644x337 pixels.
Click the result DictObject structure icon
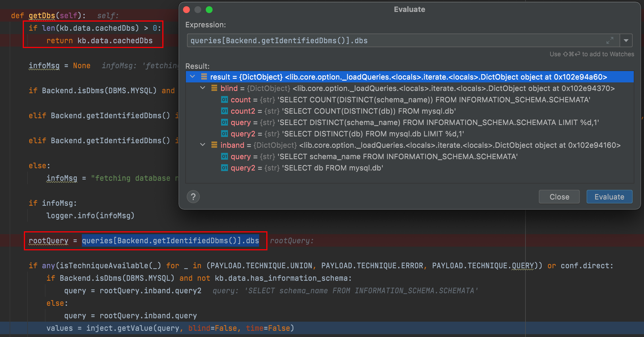pos(204,77)
